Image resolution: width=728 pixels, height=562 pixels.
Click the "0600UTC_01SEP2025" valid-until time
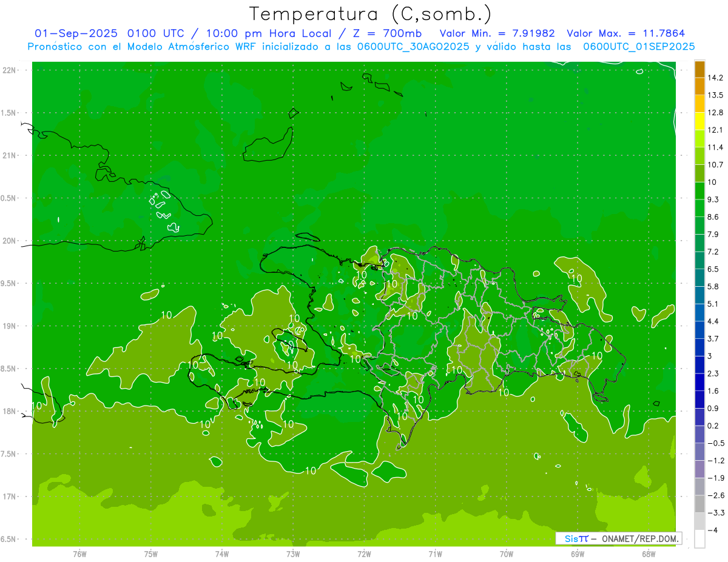(639, 47)
